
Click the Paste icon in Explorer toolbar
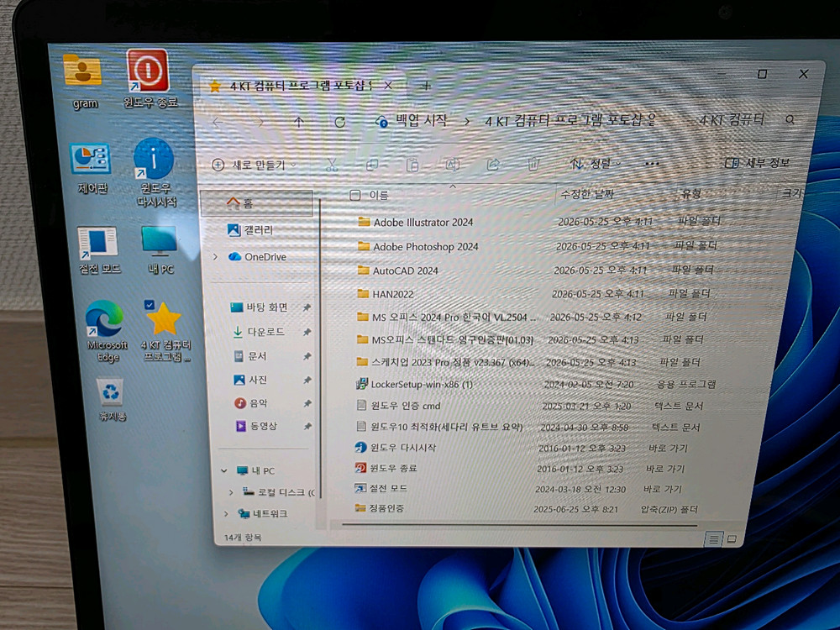point(412,165)
